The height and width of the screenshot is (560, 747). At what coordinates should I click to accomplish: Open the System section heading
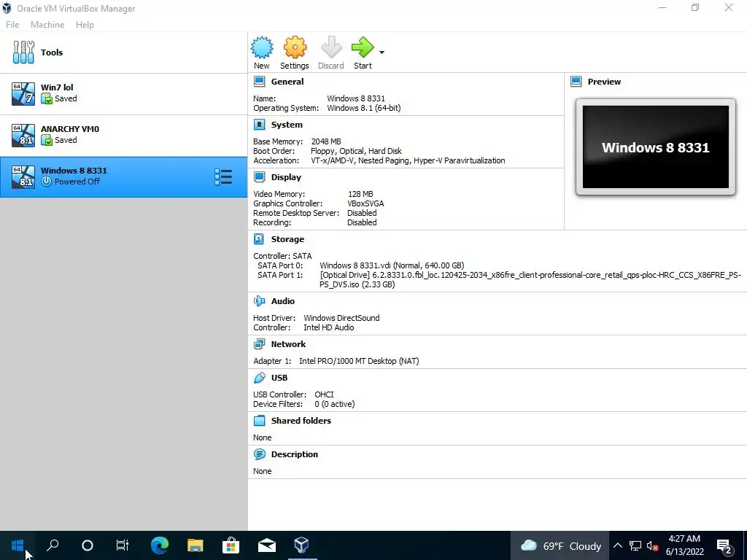coord(287,125)
